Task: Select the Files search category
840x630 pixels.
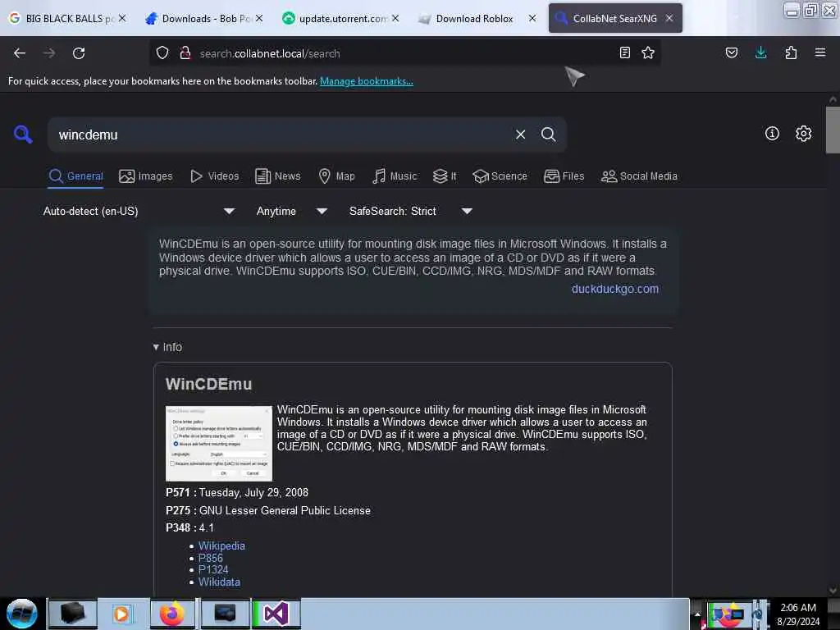Action: pyautogui.click(x=564, y=176)
